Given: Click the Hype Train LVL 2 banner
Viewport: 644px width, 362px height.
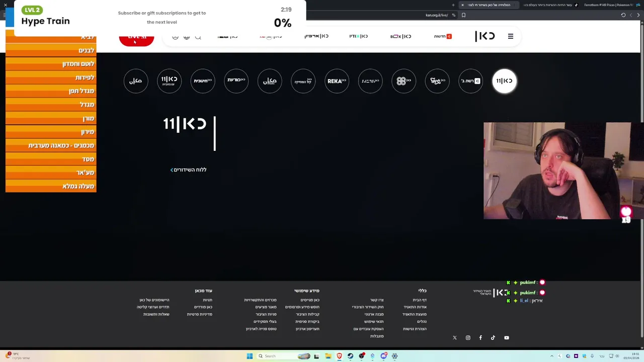Looking at the screenshot, I should pyautogui.click(x=160, y=18).
